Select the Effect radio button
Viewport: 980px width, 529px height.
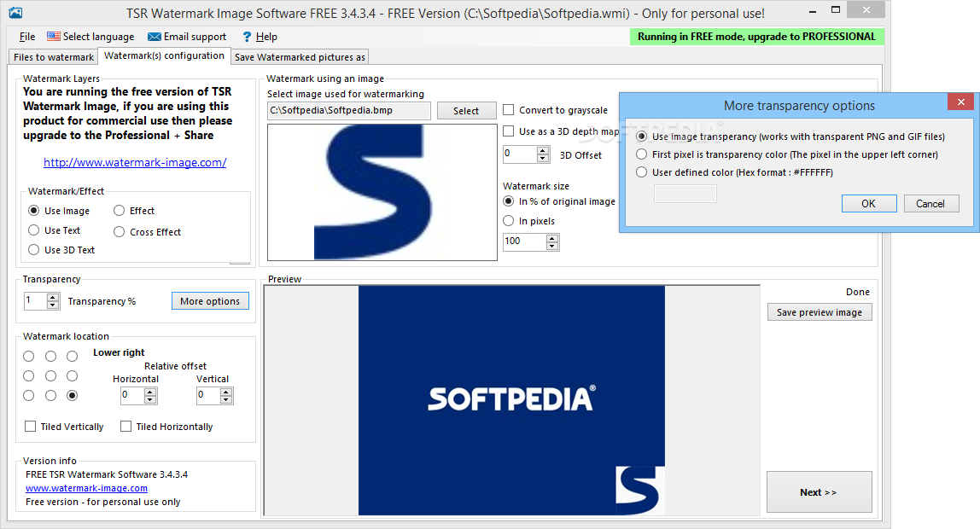point(119,211)
